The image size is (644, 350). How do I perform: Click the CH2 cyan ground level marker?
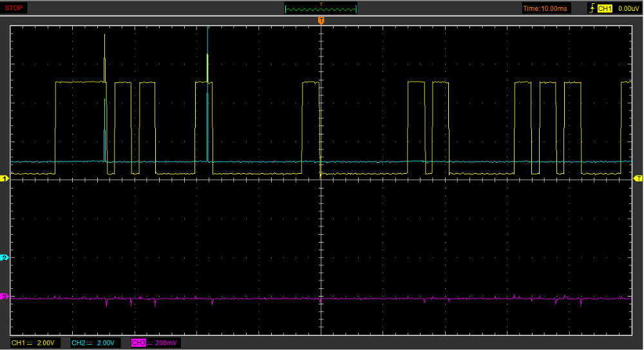pos(5,257)
